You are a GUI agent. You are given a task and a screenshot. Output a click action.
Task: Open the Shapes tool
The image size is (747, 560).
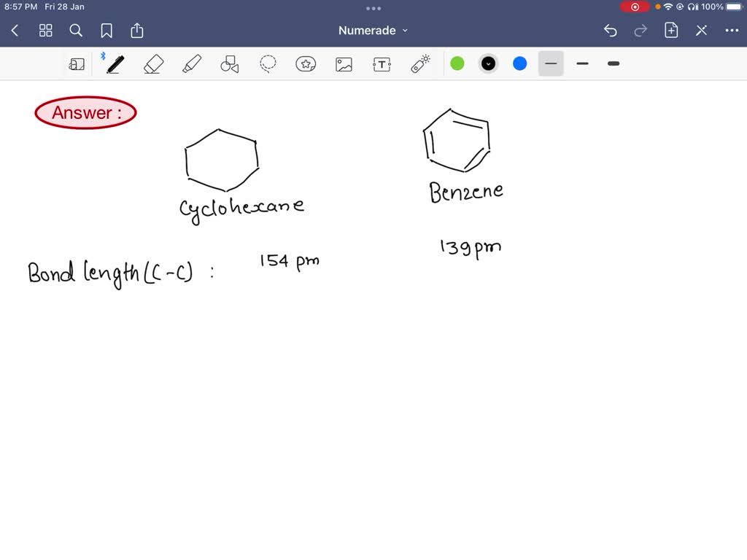pos(230,63)
